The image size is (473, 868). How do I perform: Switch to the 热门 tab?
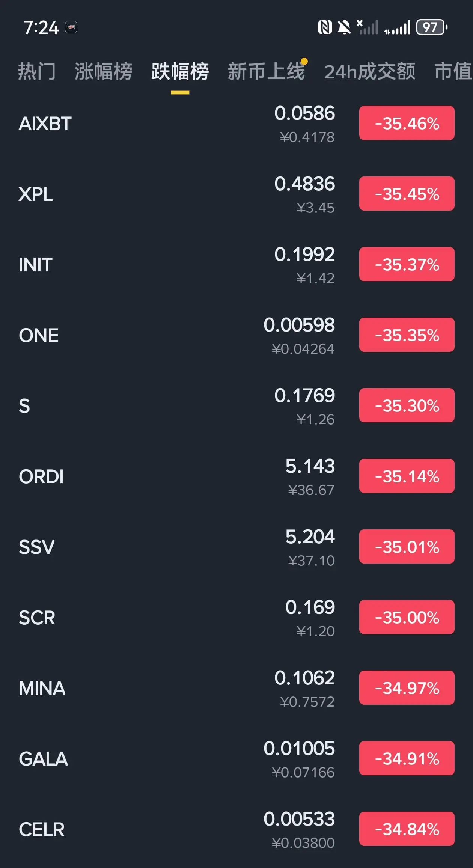pyautogui.click(x=37, y=71)
